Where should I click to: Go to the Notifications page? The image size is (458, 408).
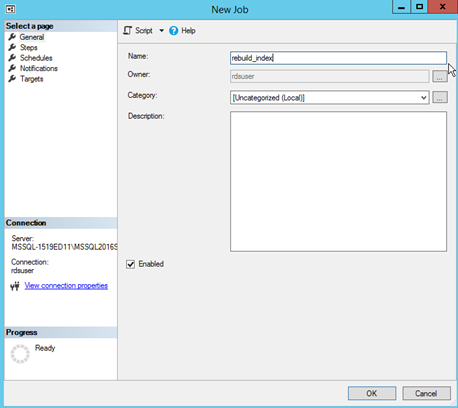(39, 68)
